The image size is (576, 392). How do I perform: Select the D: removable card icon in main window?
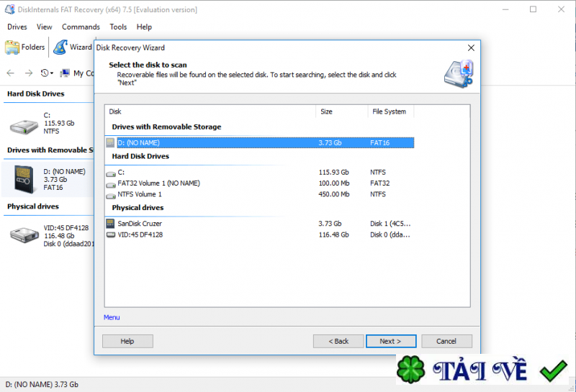[x=24, y=179]
